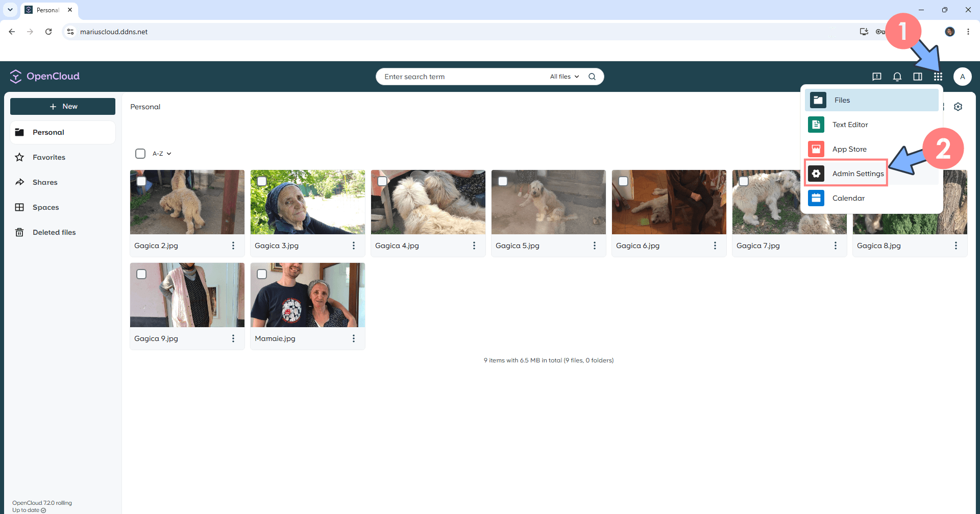
Task: Open Mamaie.jpg three-dot menu
Action: 354,338
